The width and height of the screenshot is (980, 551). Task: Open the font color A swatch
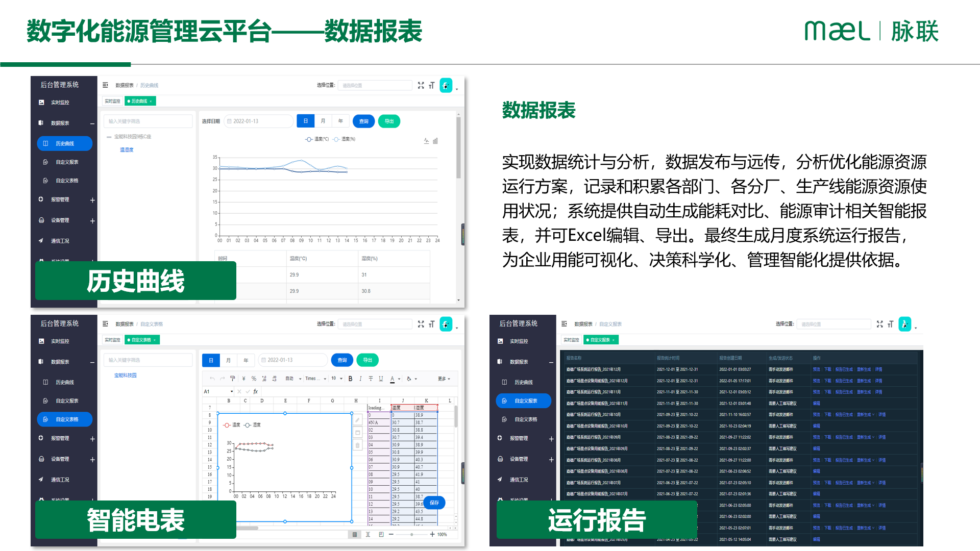tap(392, 379)
